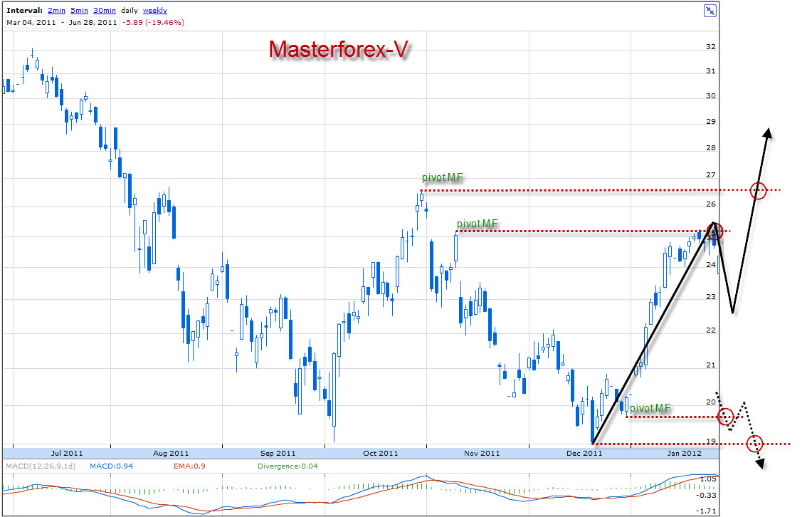Image resolution: width=812 pixels, height=517 pixels.
Task: Click the 26 price axis label
Action: click(x=711, y=204)
